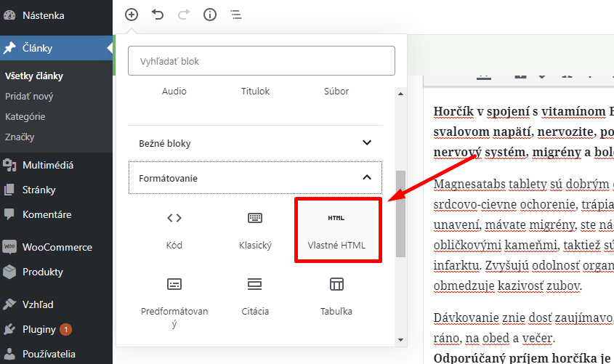
Task: Click the block inserter scrollbar
Action: click(400, 214)
